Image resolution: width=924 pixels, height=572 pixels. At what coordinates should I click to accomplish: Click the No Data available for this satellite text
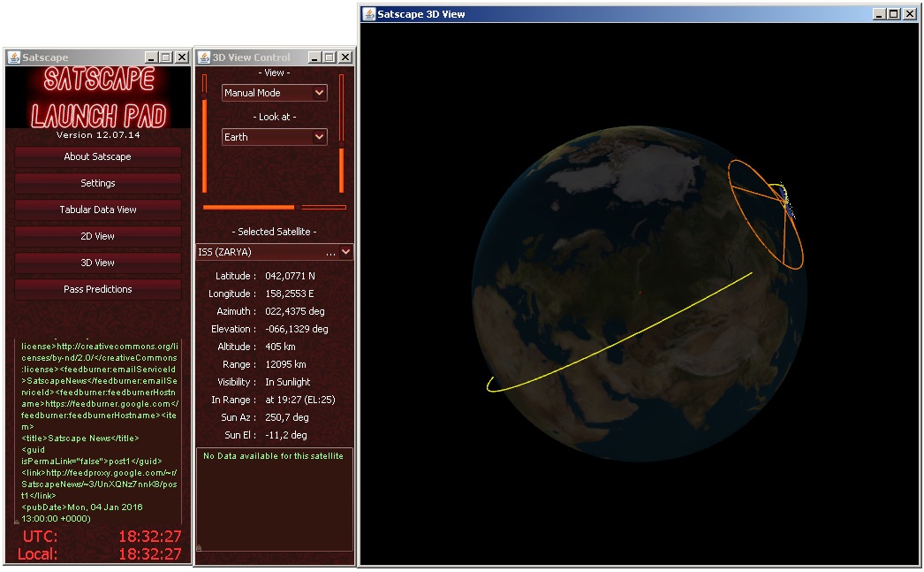coord(274,456)
